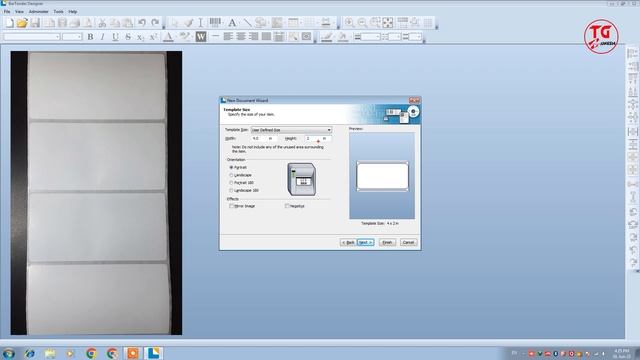
Task: Click the Zoom Out magnifier
Action: tap(362, 23)
